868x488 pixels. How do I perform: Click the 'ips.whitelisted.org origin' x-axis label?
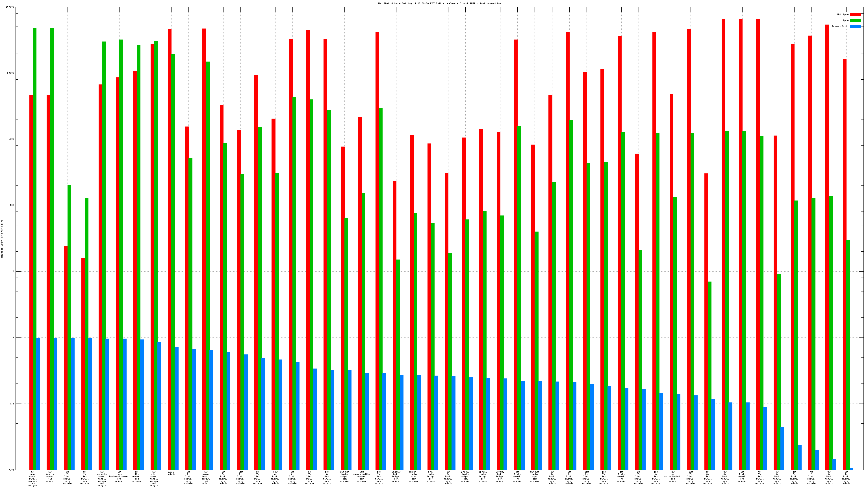pyautogui.click(x=672, y=476)
